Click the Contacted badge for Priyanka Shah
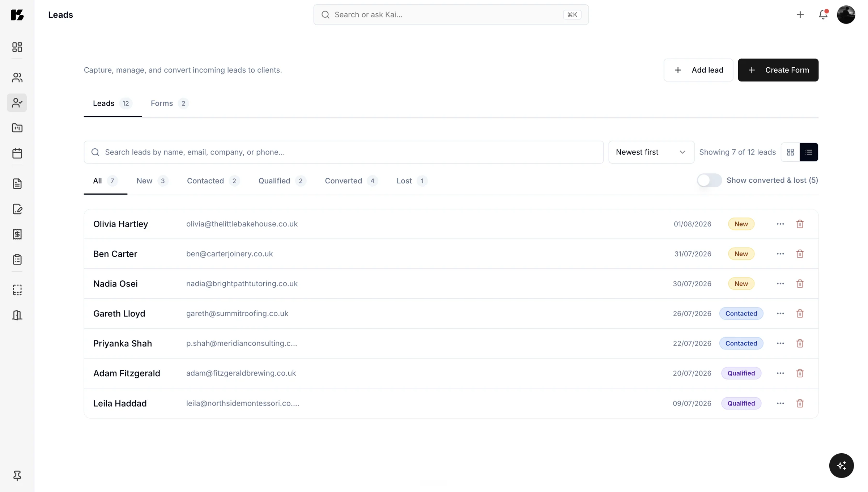This screenshot has width=868, height=492. click(x=741, y=343)
